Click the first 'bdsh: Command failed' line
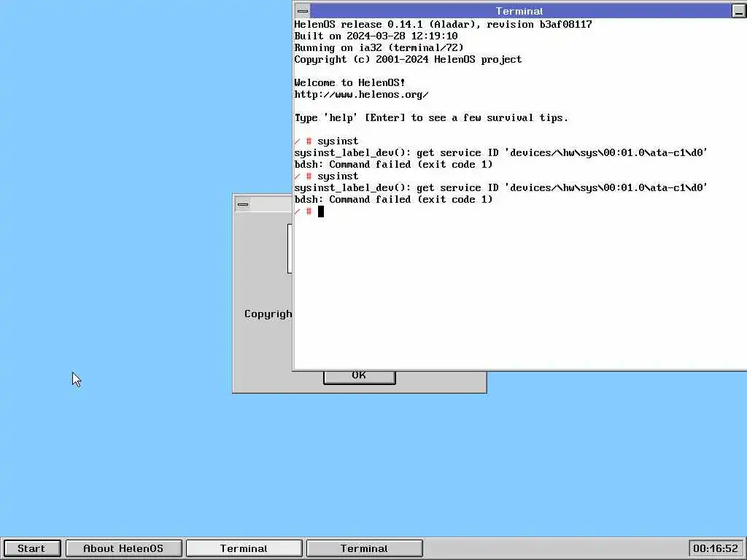The image size is (747, 560). [393, 164]
